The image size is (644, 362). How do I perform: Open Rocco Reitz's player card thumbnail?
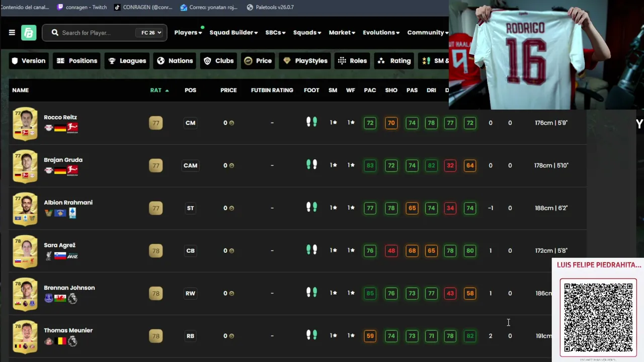25,124
